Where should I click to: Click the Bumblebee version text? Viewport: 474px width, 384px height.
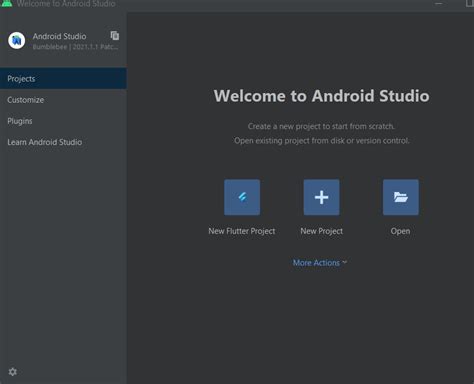(75, 47)
